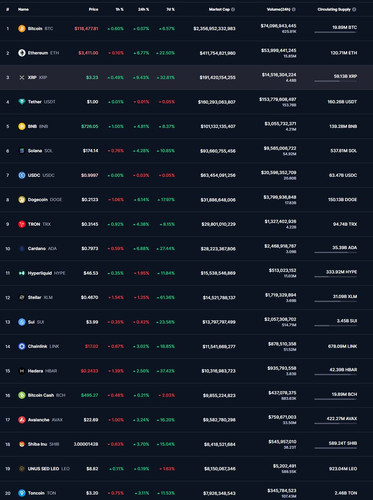Click the Chainlink logo icon
The image size is (373, 500).
pyautogui.click(x=22, y=346)
